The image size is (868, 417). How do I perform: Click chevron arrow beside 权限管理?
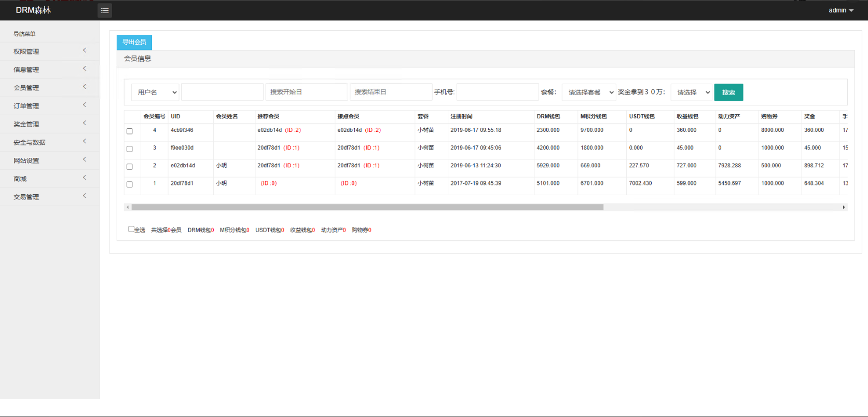pos(85,50)
